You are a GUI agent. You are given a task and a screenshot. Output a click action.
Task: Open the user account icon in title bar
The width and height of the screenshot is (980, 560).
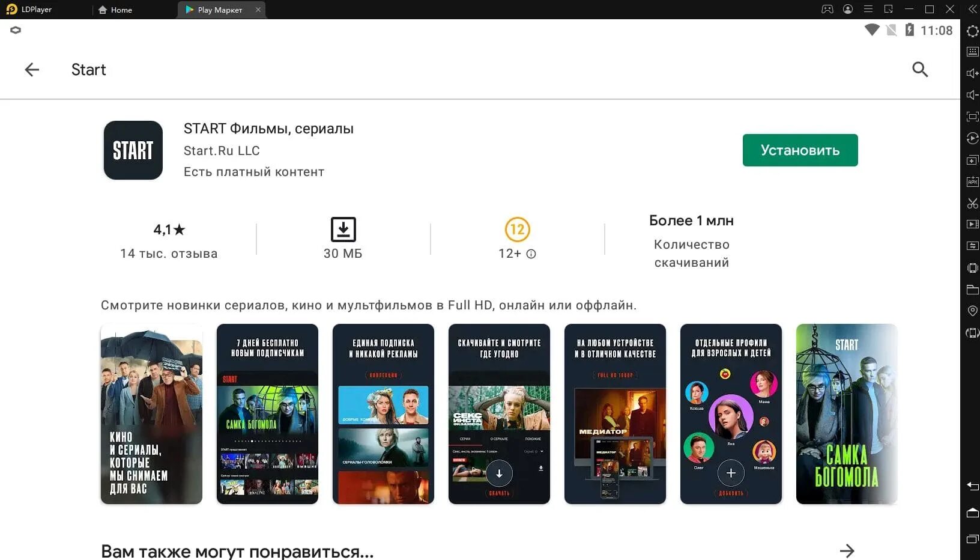pos(848,9)
